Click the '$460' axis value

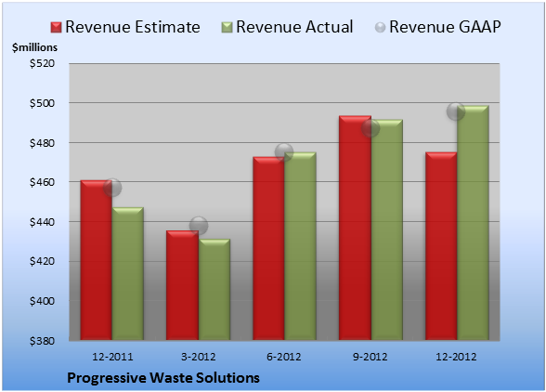point(43,182)
